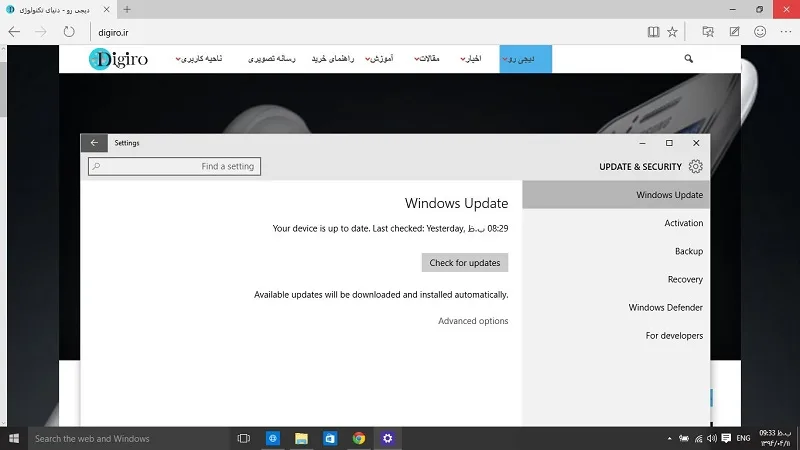This screenshot has width=800, height=450.
Task: Open File Explorer from the taskbar
Action: 302,438
